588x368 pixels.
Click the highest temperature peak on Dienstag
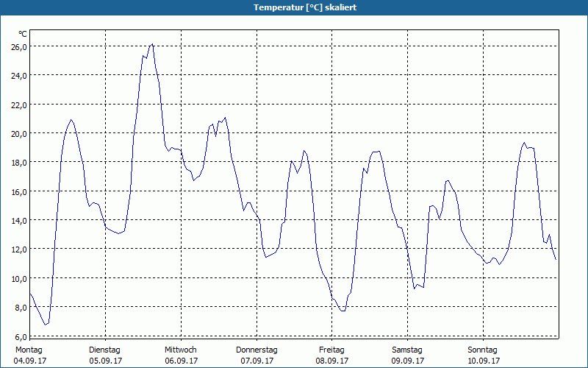click(x=152, y=44)
